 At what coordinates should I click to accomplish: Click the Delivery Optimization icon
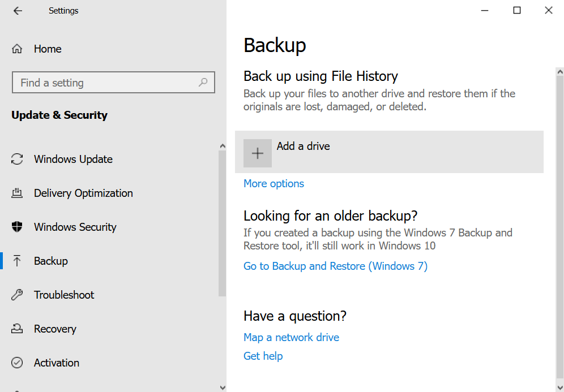click(18, 193)
